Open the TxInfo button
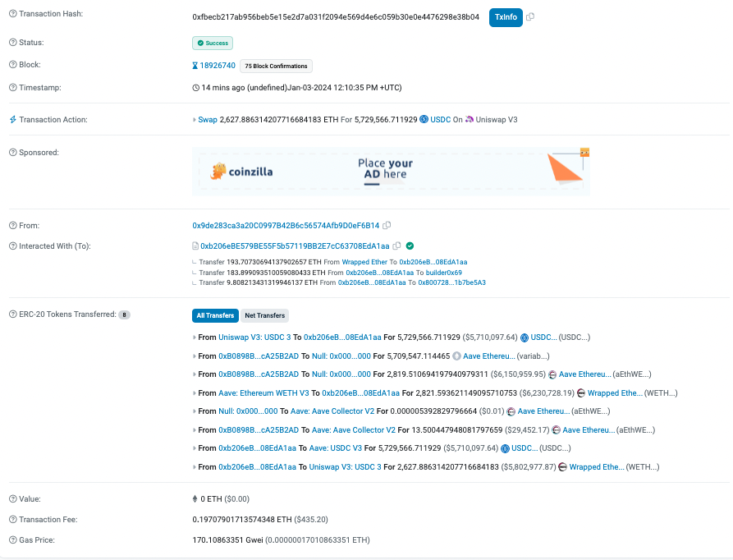 click(x=506, y=17)
